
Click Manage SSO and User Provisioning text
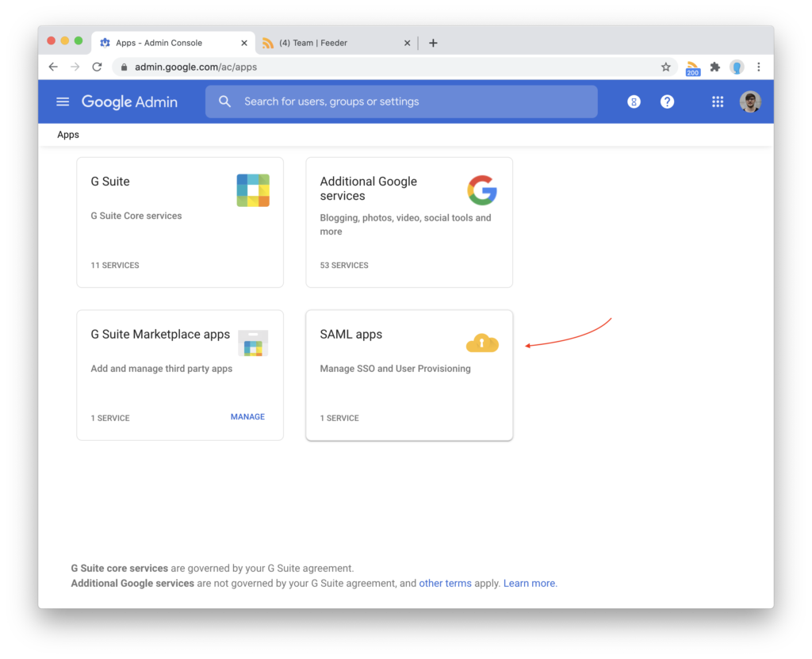[395, 369]
